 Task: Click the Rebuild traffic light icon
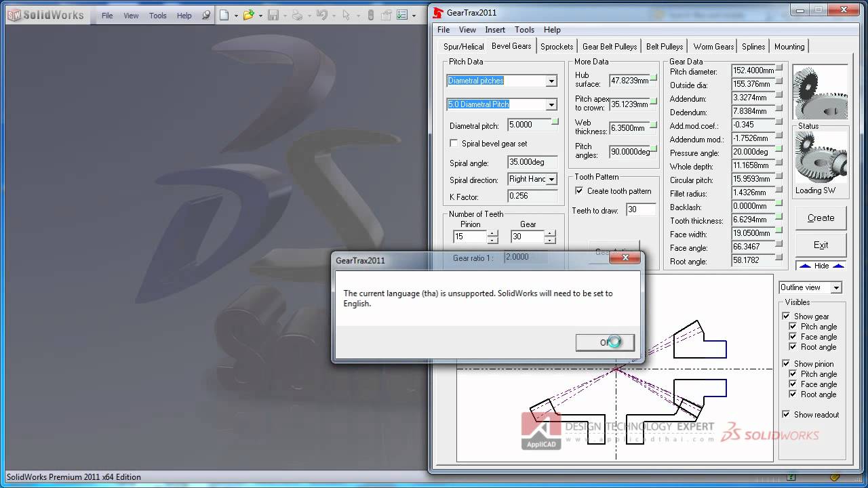tap(371, 15)
